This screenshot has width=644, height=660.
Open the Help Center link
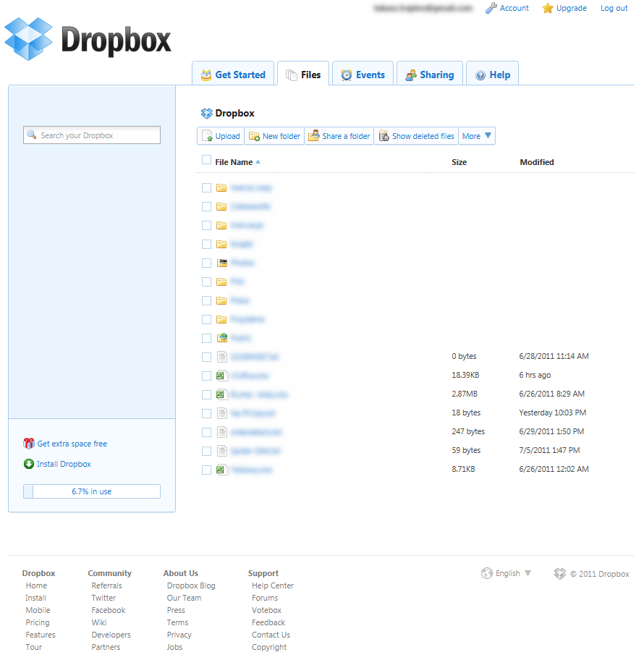273,585
